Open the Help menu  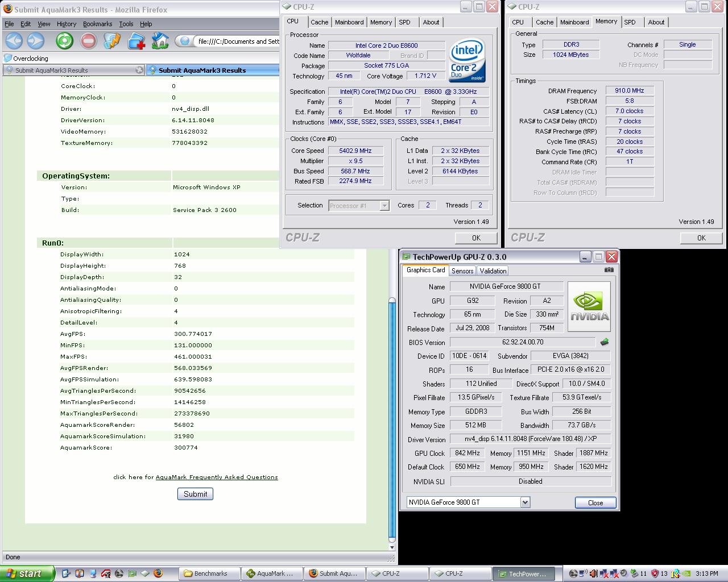(x=146, y=24)
